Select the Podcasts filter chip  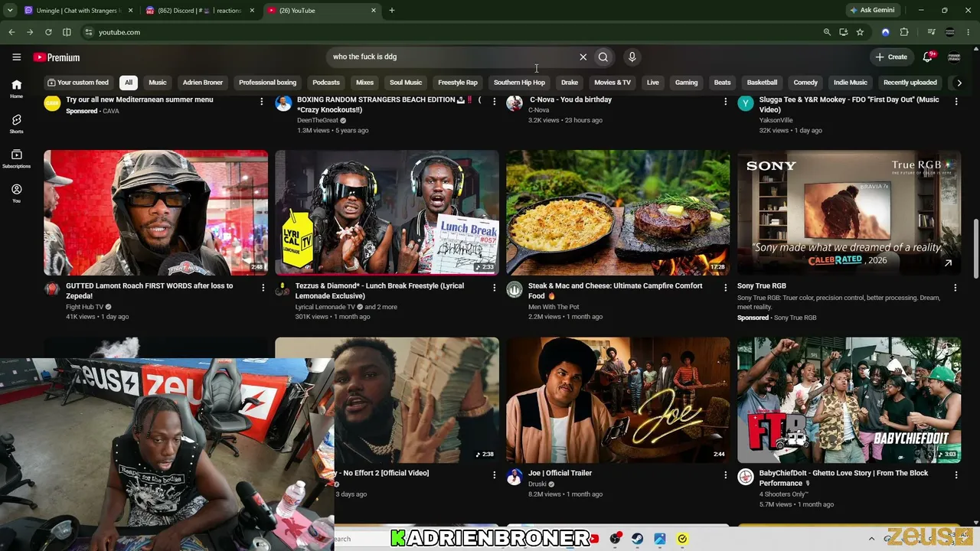pyautogui.click(x=326, y=83)
